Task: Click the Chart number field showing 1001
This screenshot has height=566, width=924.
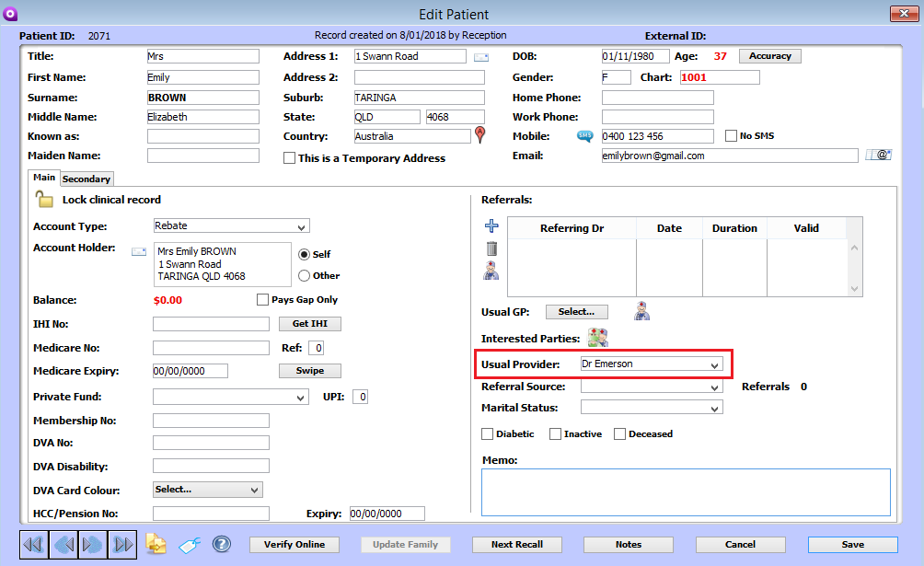Action: pos(720,77)
